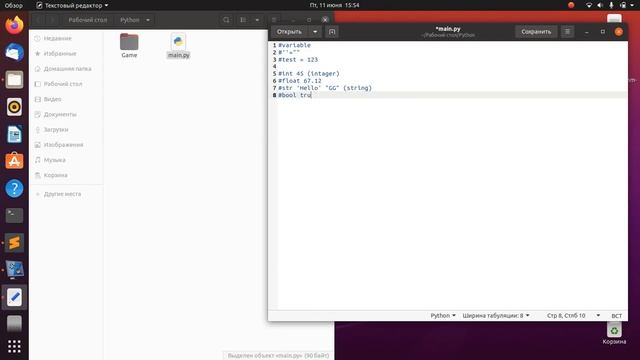Select Домашняя папка in Files sidebar

pos(66,69)
